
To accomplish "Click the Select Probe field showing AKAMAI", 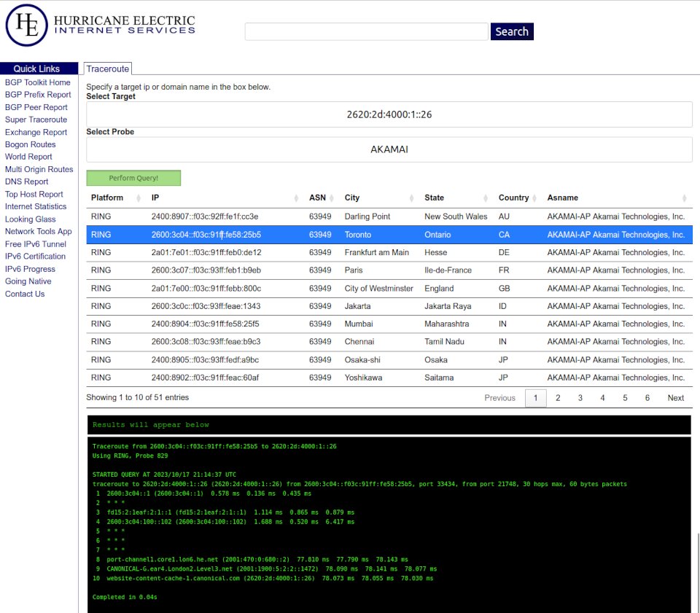I will point(389,149).
